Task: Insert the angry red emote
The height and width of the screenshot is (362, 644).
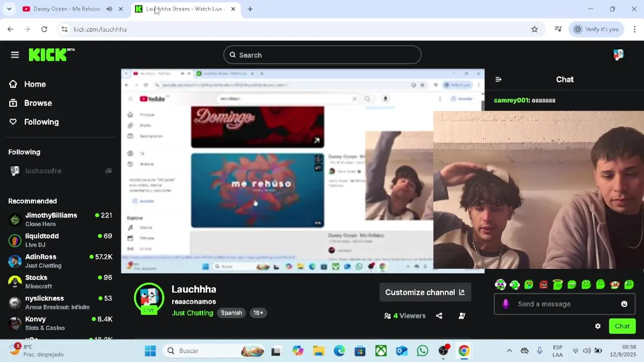Action: pyautogui.click(x=543, y=285)
